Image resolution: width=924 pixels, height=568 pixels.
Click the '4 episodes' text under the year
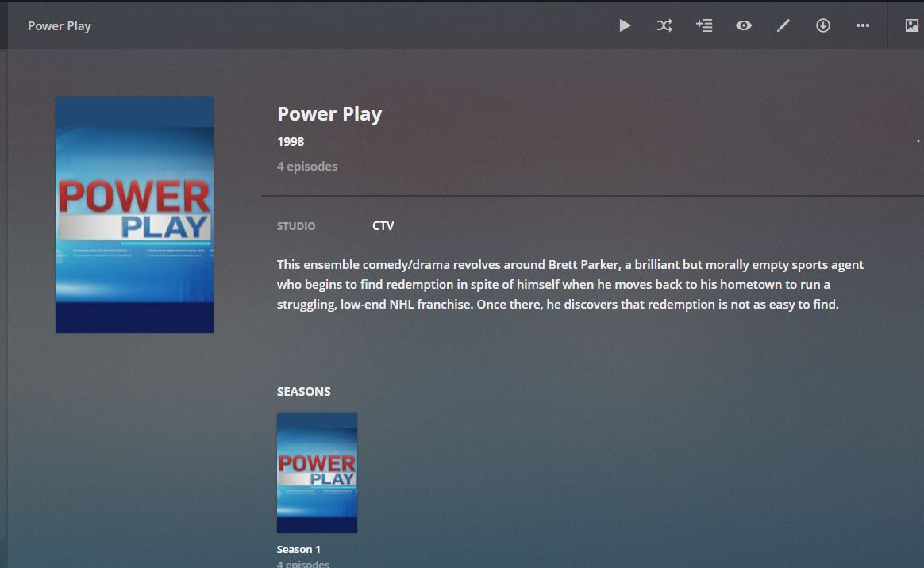coord(307,167)
